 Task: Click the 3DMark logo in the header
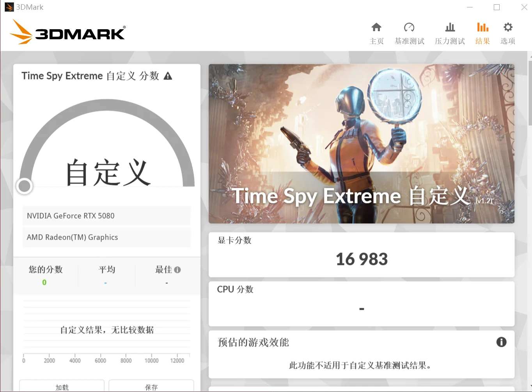click(68, 32)
